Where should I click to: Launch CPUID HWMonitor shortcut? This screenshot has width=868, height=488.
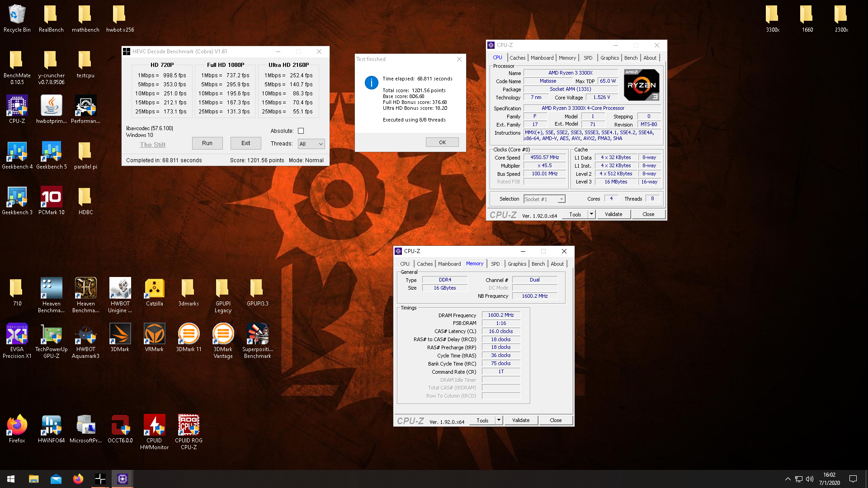coord(154,432)
